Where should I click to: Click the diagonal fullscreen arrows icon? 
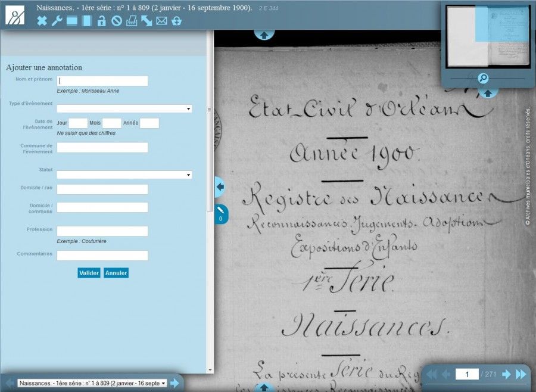pyautogui.click(x=147, y=21)
